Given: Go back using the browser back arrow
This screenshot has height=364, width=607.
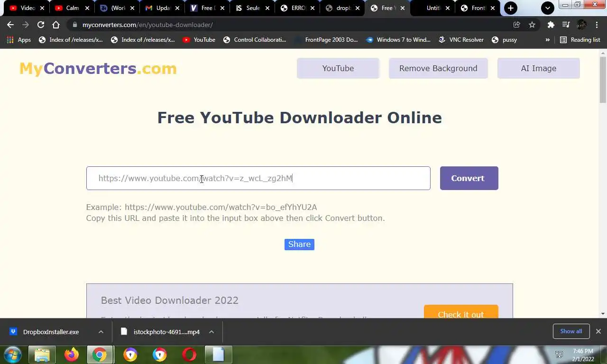Looking at the screenshot, I should coord(10,25).
